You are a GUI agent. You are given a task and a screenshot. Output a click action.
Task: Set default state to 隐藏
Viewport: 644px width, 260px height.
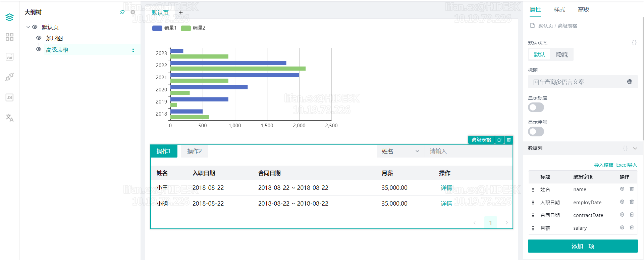(562, 54)
